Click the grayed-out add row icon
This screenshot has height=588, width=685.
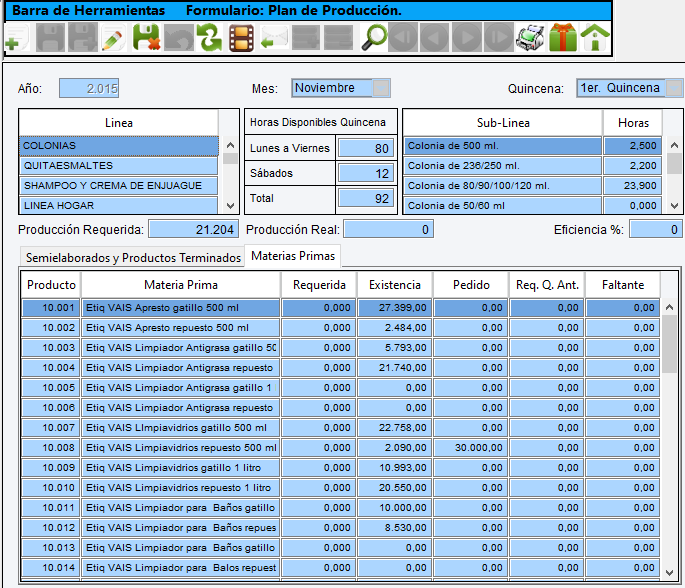tap(306, 38)
